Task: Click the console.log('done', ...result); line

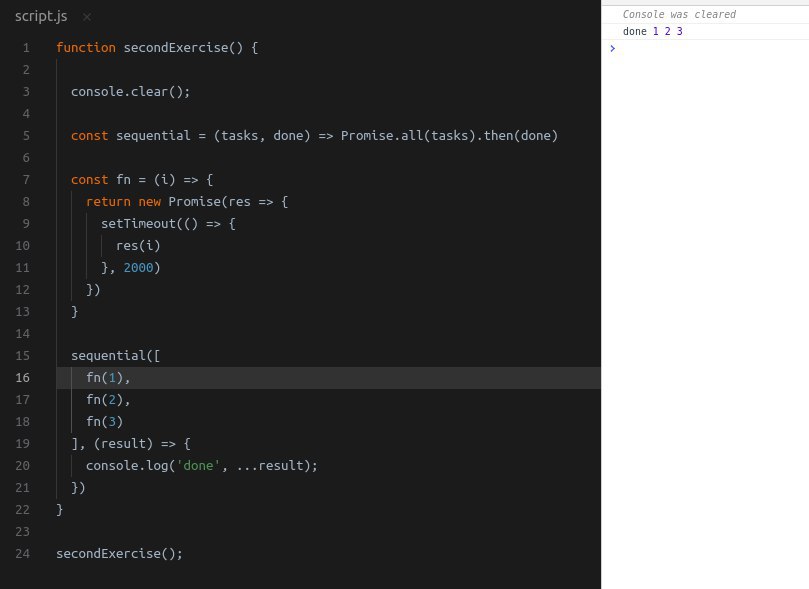Action: tap(202, 466)
